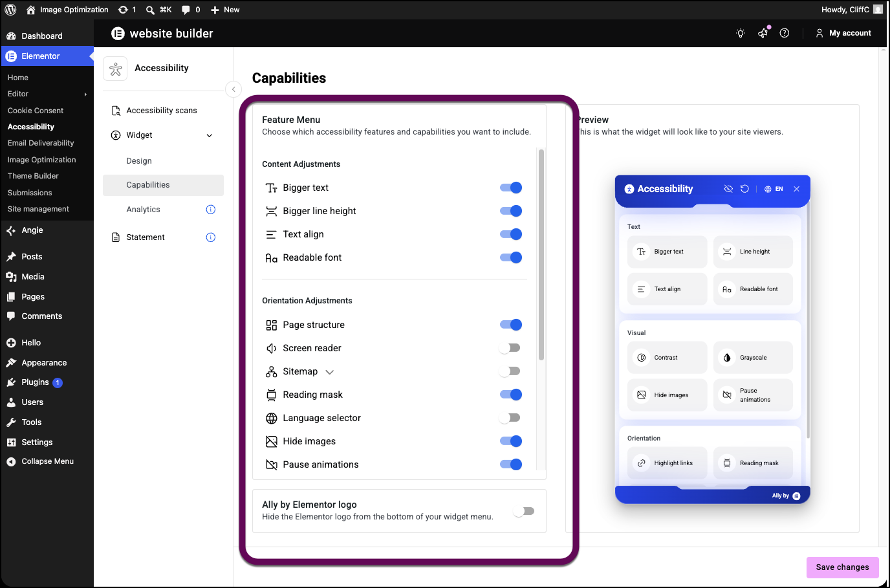The width and height of the screenshot is (890, 588).
Task: Enable the Language selector toggle
Action: point(510,418)
